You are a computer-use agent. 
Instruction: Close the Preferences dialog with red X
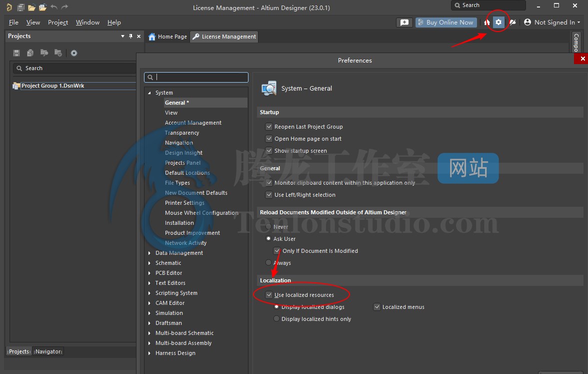coord(582,59)
